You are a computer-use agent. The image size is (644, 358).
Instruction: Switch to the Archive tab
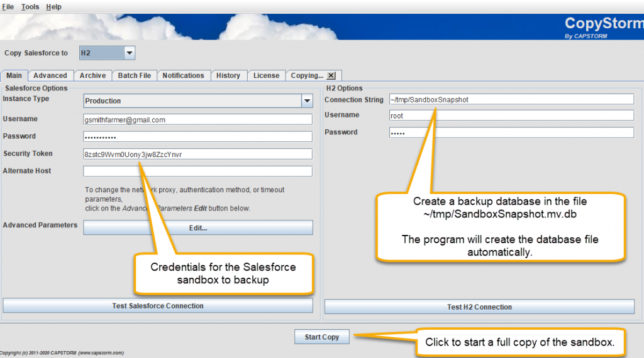(x=93, y=75)
